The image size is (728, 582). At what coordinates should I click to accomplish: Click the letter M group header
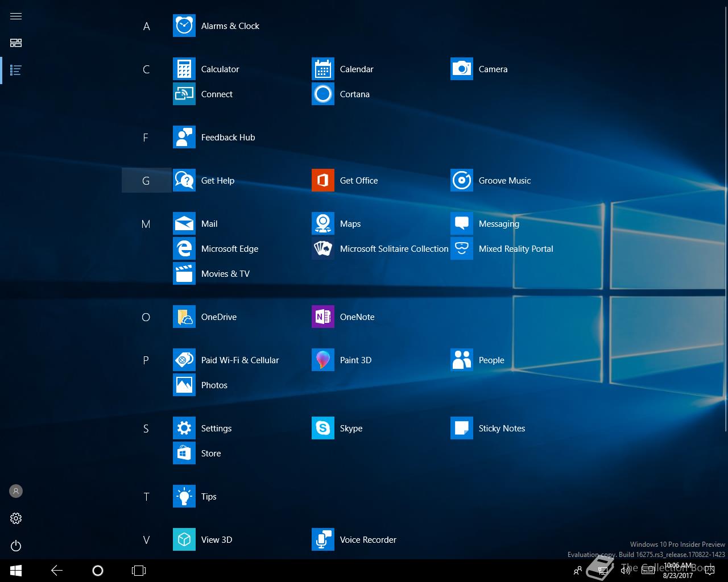point(146,224)
